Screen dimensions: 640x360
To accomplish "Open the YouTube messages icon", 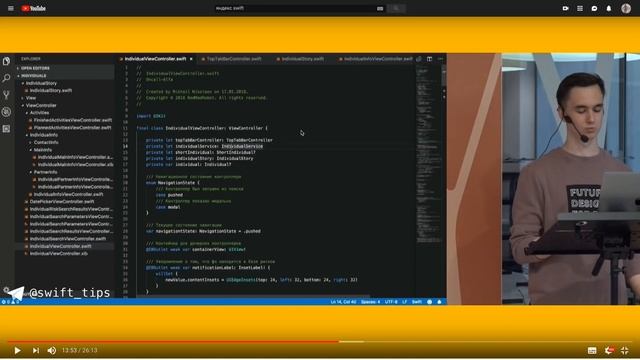I will click(594, 8).
